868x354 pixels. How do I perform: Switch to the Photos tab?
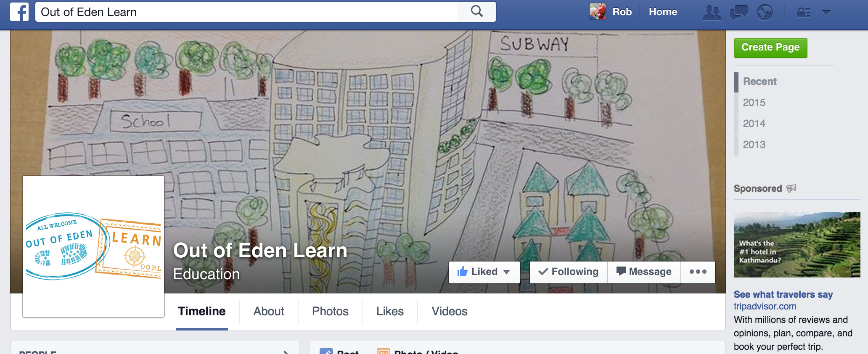330,312
